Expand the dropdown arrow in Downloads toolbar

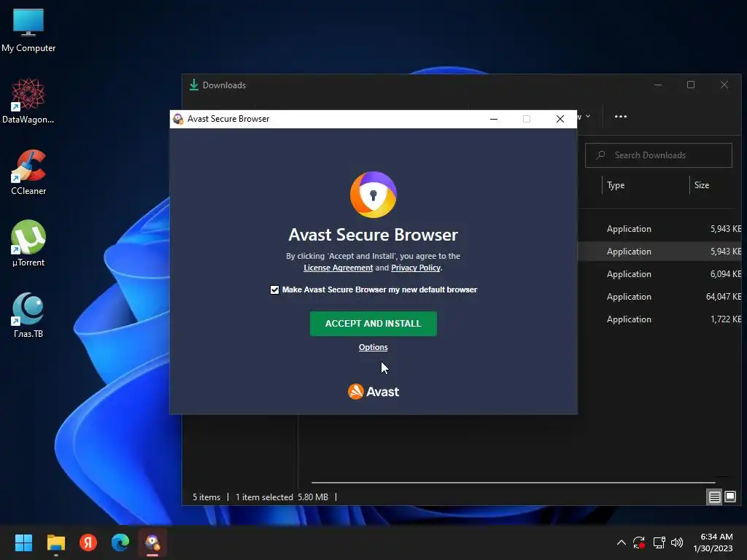(588, 116)
